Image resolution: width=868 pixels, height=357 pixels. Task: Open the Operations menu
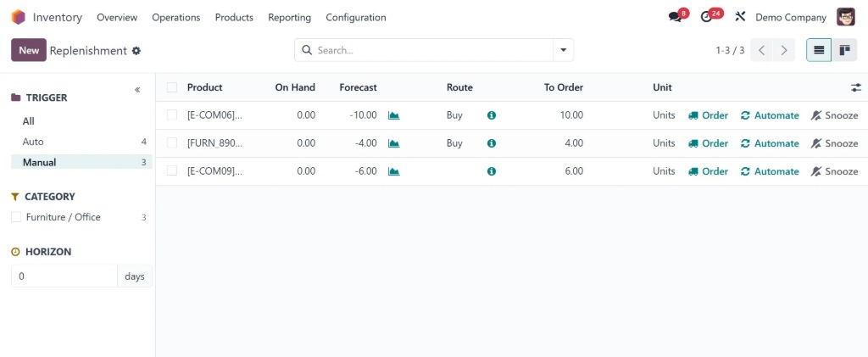click(x=175, y=17)
